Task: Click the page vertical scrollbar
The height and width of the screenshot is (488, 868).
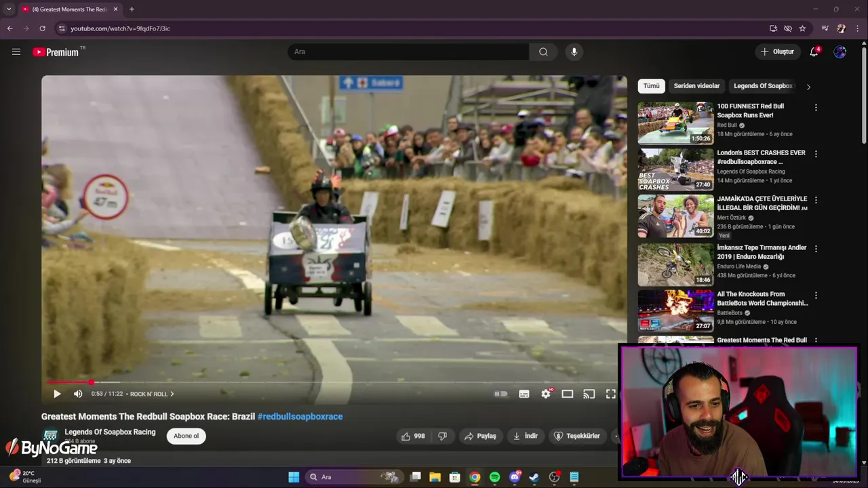Action: click(864, 95)
